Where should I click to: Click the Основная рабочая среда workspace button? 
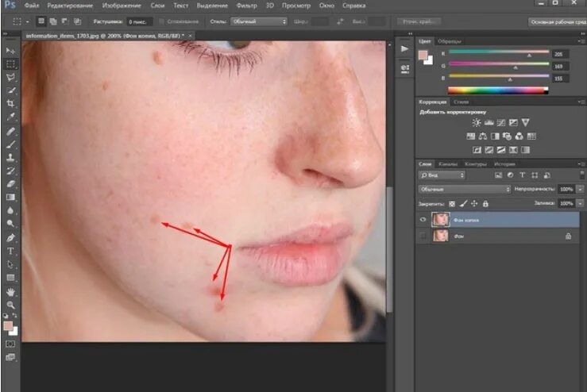coord(558,22)
